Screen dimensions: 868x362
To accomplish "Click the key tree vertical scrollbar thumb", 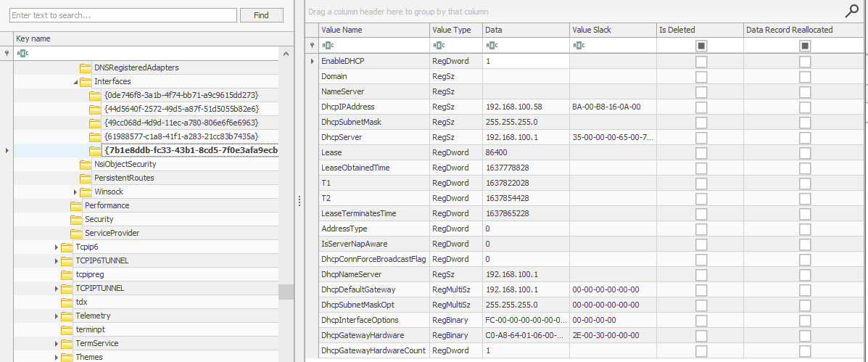I will point(286,292).
